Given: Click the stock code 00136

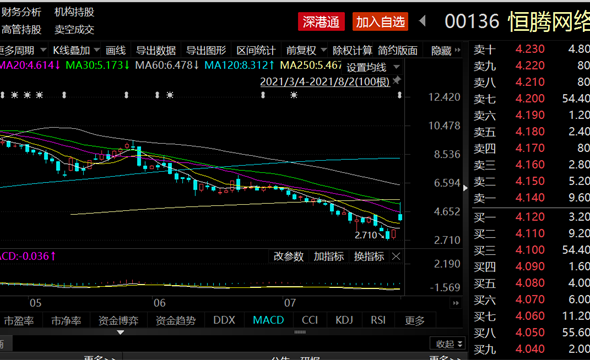Looking at the screenshot, I should 472,21.
